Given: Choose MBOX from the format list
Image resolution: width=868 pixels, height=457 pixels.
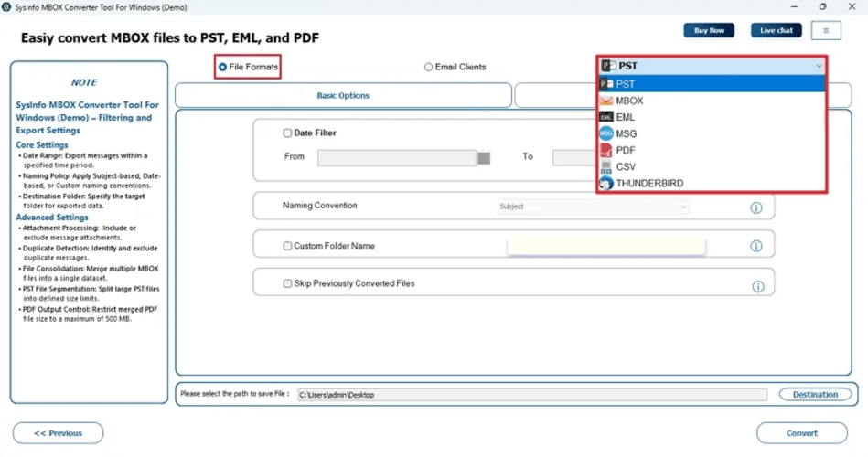Looking at the screenshot, I should pyautogui.click(x=712, y=101).
